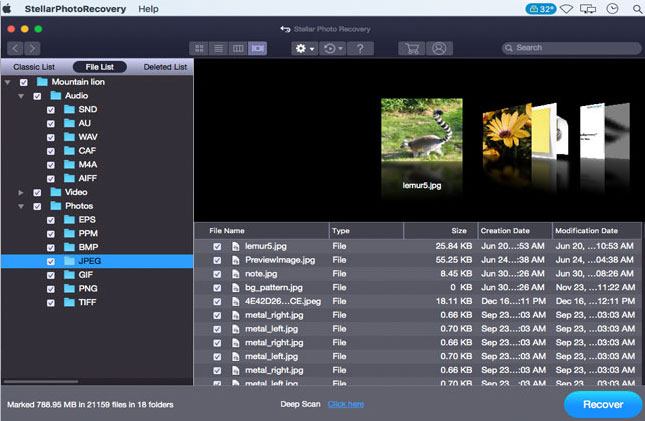Click the Deep Scan Click here link

(346, 405)
